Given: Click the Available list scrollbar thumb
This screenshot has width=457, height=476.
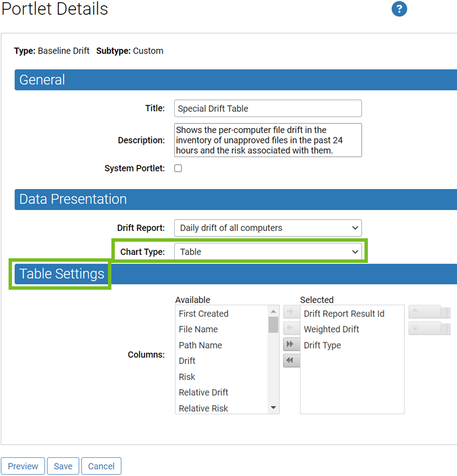Looking at the screenshot, I should [x=274, y=325].
